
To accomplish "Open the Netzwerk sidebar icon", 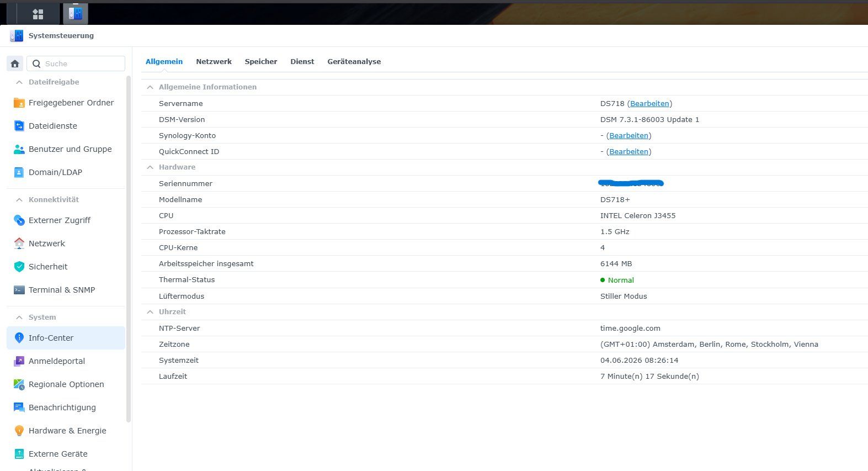I will point(19,244).
